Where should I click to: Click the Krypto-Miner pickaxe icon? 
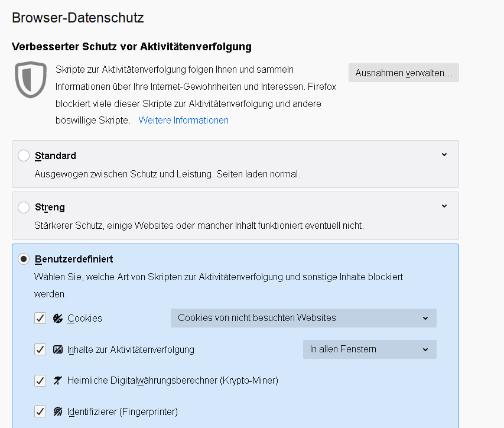[58, 381]
